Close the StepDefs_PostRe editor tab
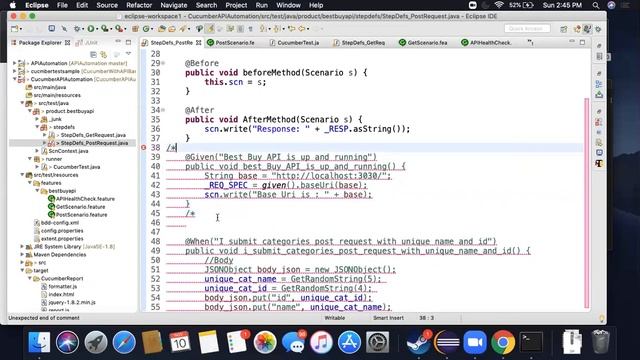Screen dimensions: 640x360 click(198, 42)
